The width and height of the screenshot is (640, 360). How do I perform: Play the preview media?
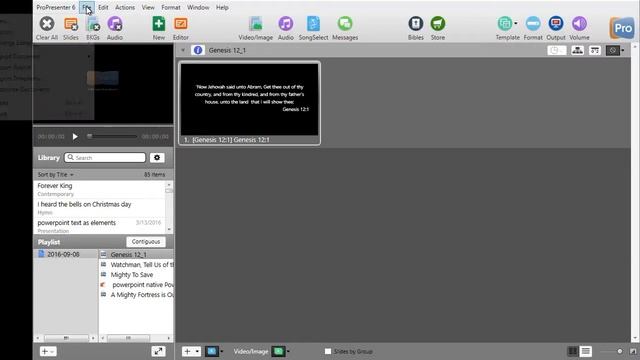(x=75, y=136)
